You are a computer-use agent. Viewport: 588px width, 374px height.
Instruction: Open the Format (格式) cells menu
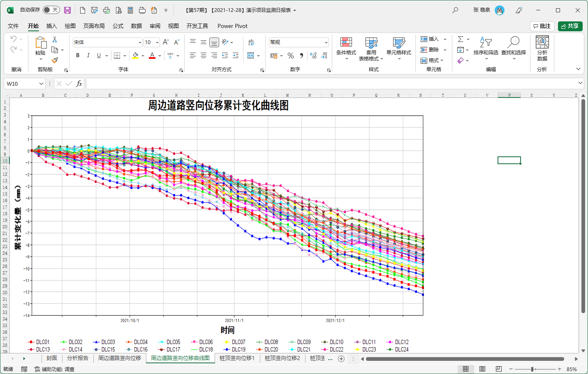click(432, 60)
